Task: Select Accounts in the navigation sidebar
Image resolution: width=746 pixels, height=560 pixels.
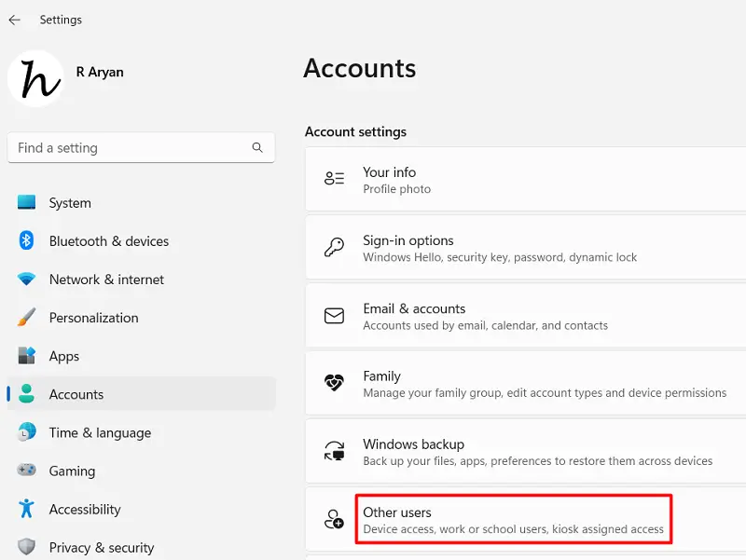Action: pos(76,393)
